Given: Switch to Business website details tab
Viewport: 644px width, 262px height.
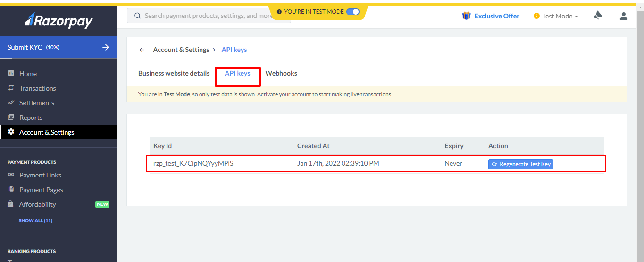Looking at the screenshot, I should [x=174, y=73].
